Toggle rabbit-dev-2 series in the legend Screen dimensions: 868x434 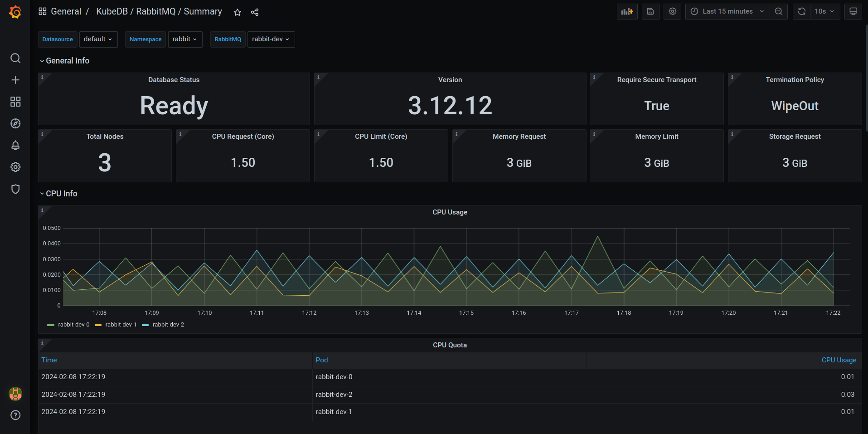click(168, 325)
